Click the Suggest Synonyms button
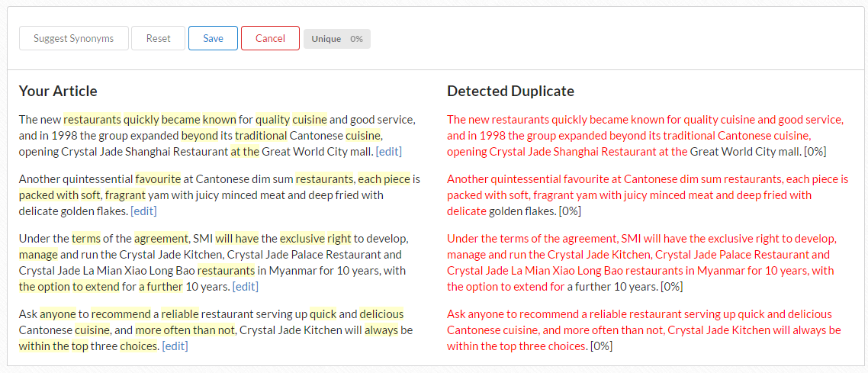 (74, 38)
